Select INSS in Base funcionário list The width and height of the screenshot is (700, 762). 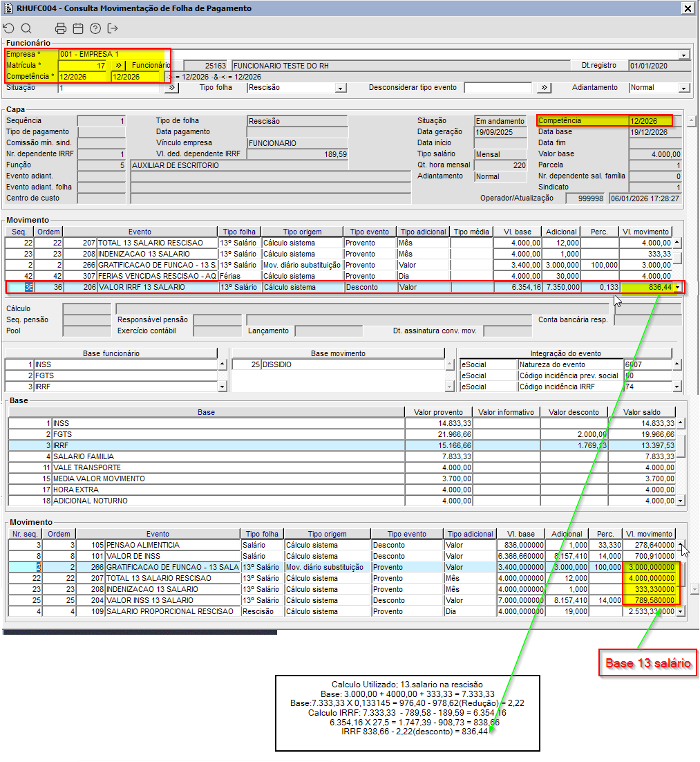pos(111,364)
